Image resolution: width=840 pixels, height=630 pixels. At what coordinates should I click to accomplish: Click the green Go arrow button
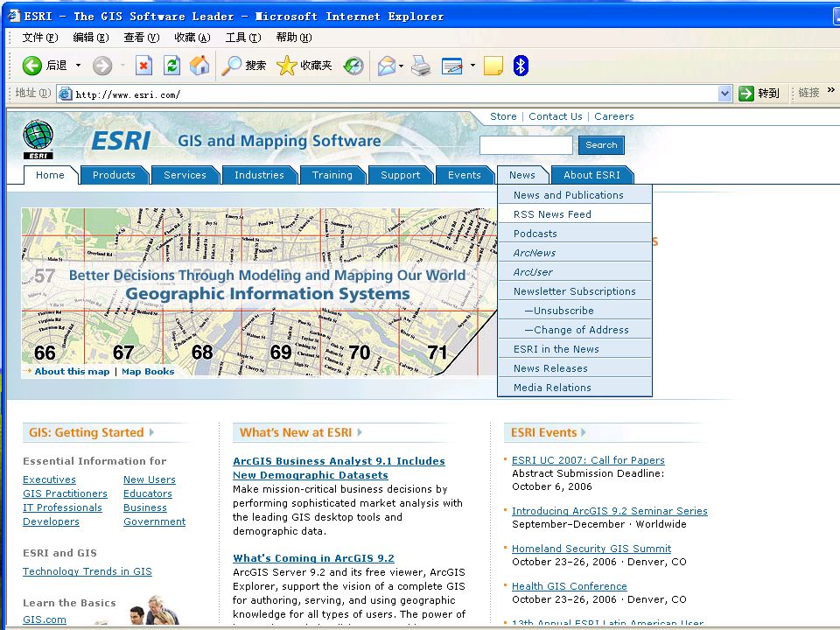pyautogui.click(x=746, y=94)
